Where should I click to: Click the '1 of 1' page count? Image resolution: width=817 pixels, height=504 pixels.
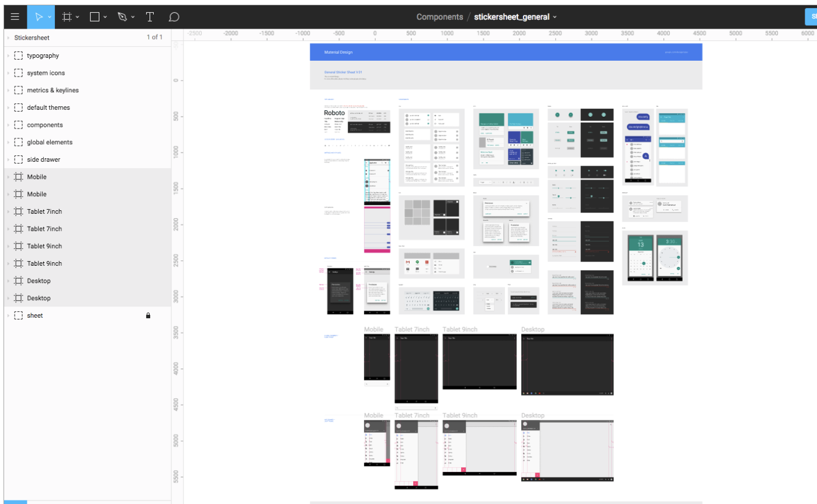coord(154,38)
